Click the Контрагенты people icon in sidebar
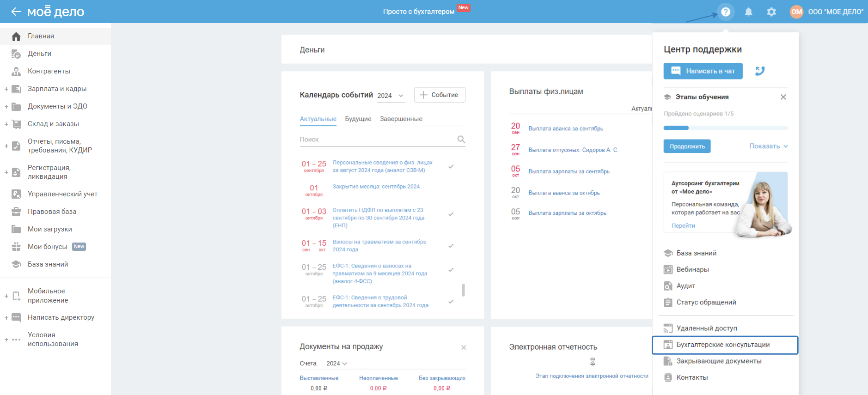The image size is (868, 395). [16, 72]
